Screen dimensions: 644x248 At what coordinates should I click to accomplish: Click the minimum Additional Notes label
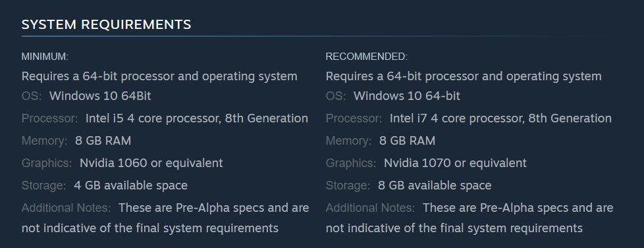click(66, 208)
